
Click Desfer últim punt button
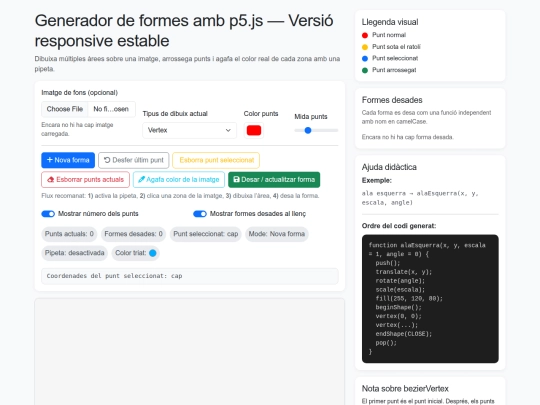click(134, 160)
